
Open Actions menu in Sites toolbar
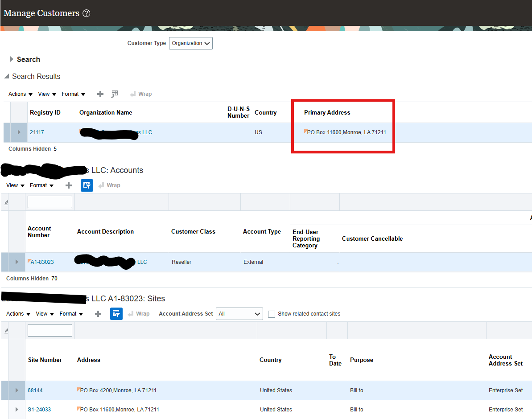(18, 314)
